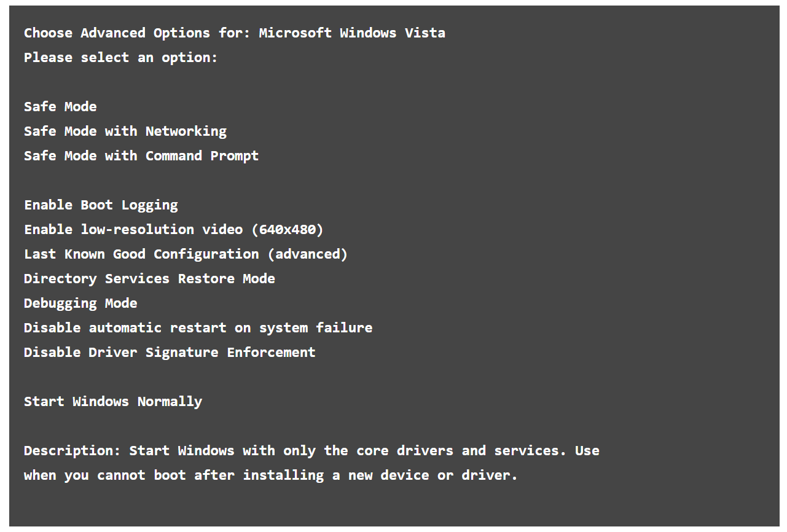787x532 pixels.
Task: Select the Safe Mode option
Action: coord(60,107)
